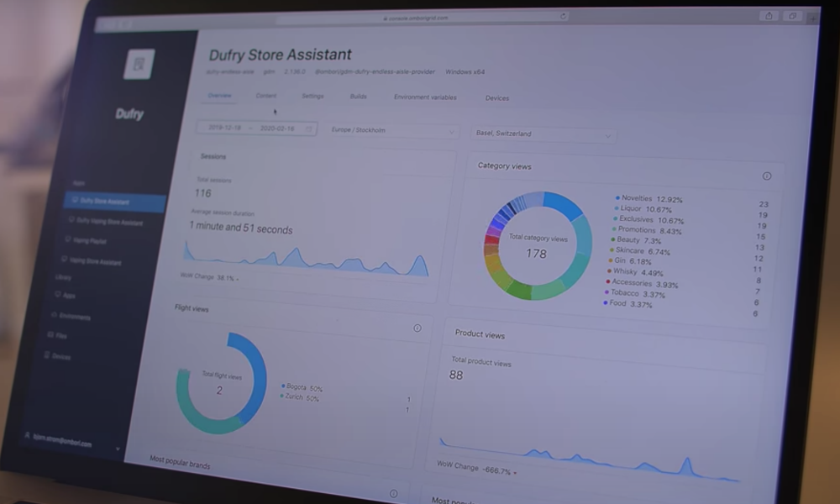Click the browser address bar
This screenshot has height=504, width=840.
(423, 18)
